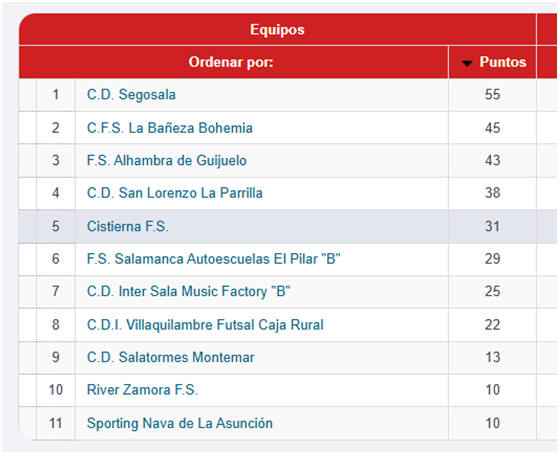Screen dimensions: 559x454
Task: Click the 31 points value for Cistierna
Action: click(492, 226)
